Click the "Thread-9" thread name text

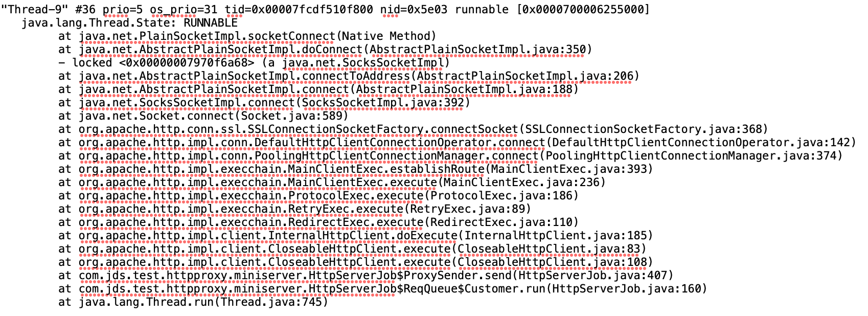[34, 10]
